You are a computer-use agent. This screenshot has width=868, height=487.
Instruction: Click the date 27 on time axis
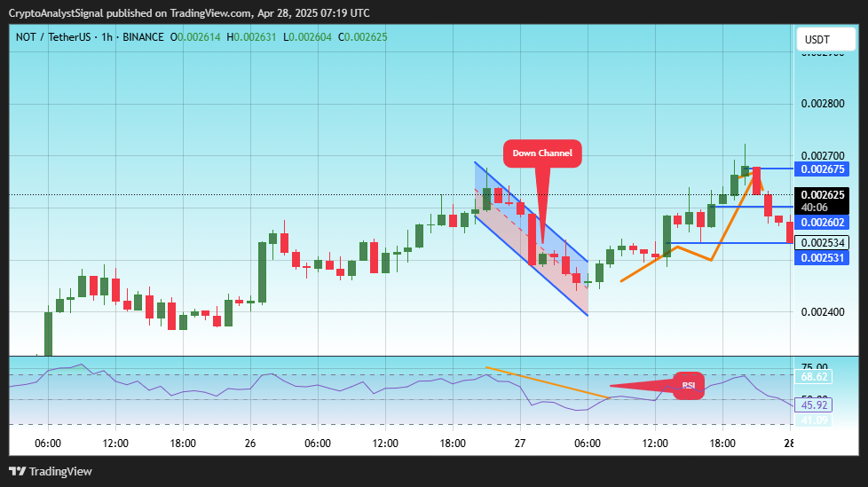tap(520, 444)
